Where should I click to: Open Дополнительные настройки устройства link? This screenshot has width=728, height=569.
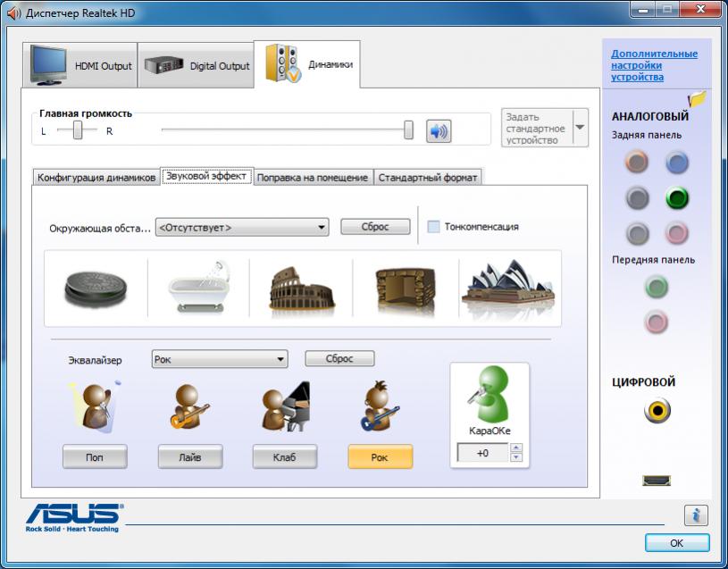click(654, 65)
